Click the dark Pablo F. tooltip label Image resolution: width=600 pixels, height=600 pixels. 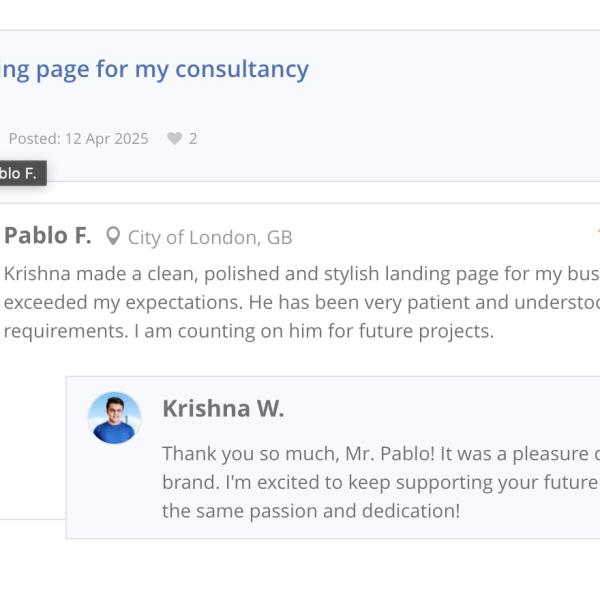click(19, 173)
